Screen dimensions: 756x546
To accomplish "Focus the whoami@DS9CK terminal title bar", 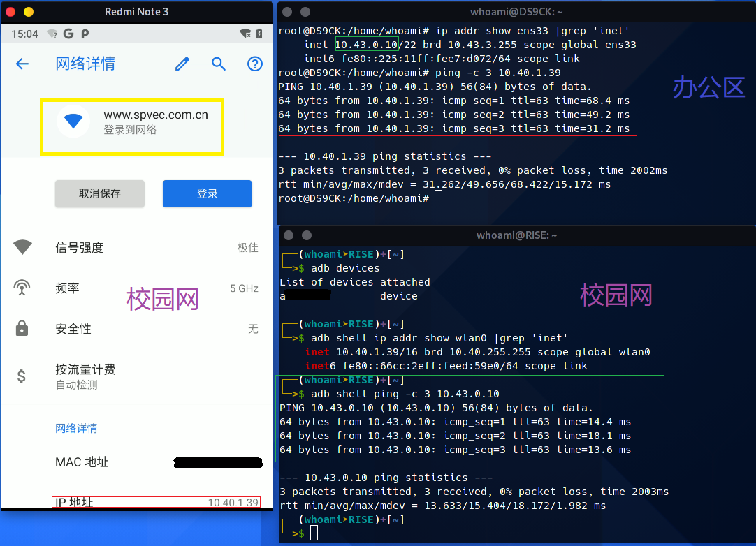I will pyautogui.click(x=516, y=12).
